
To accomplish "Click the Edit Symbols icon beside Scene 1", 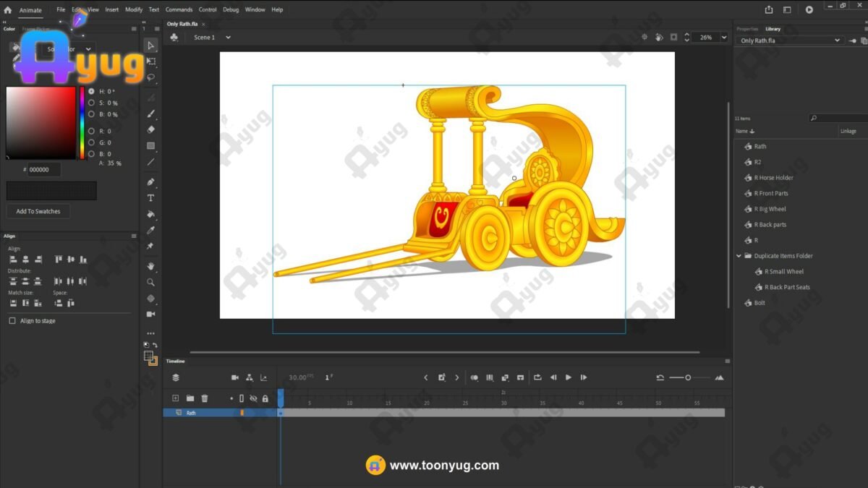I will [x=174, y=37].
